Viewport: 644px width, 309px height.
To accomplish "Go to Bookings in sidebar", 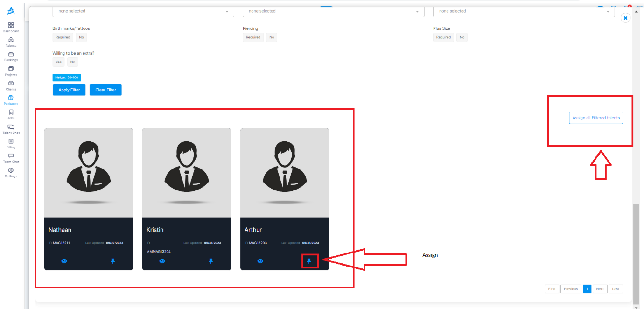I will coord(11,56).
